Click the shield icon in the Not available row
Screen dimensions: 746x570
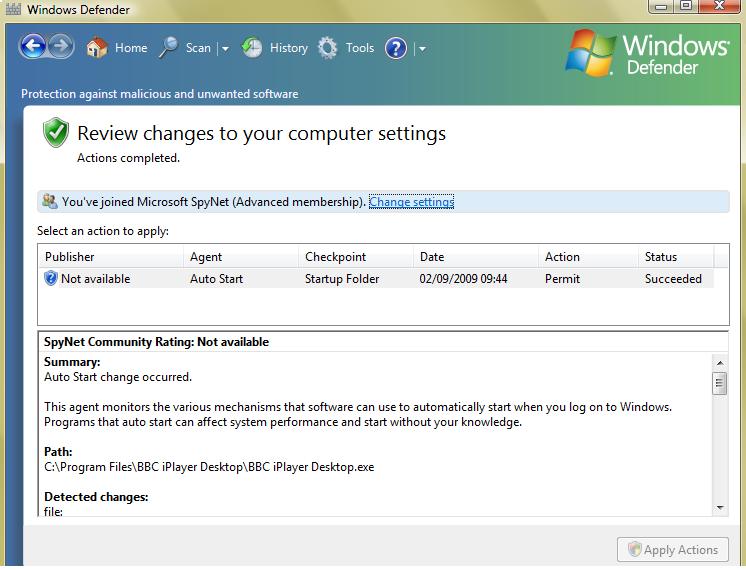[50, 278]
